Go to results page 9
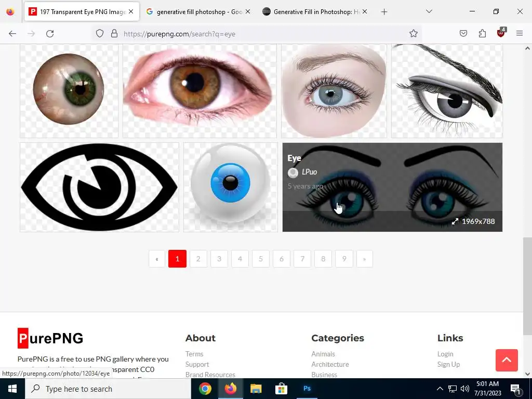Viewport: 532px width, 399px height. click(344, 259)
